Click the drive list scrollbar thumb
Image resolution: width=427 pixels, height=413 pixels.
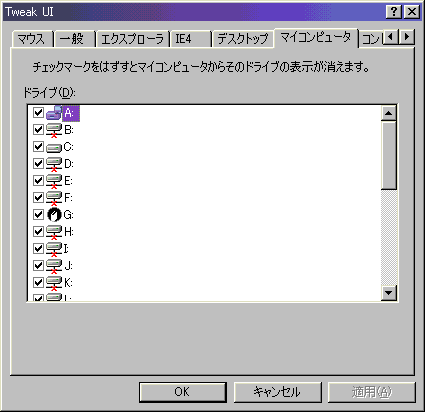(x=389, y=156)
